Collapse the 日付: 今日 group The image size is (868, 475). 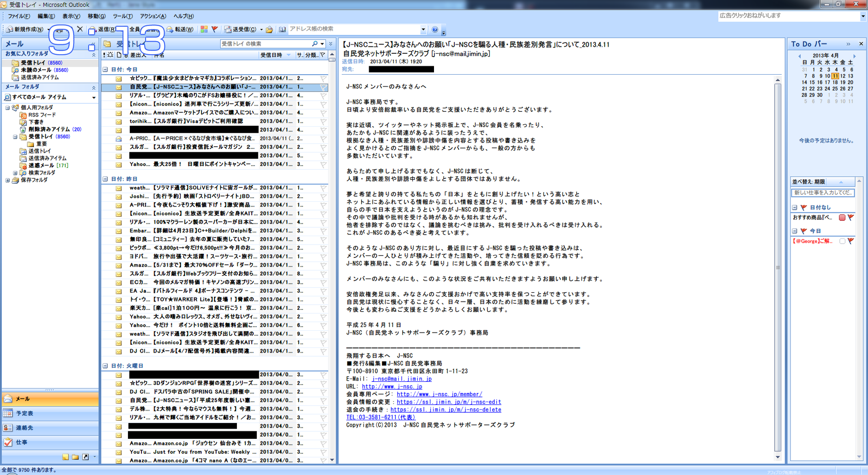105,70
